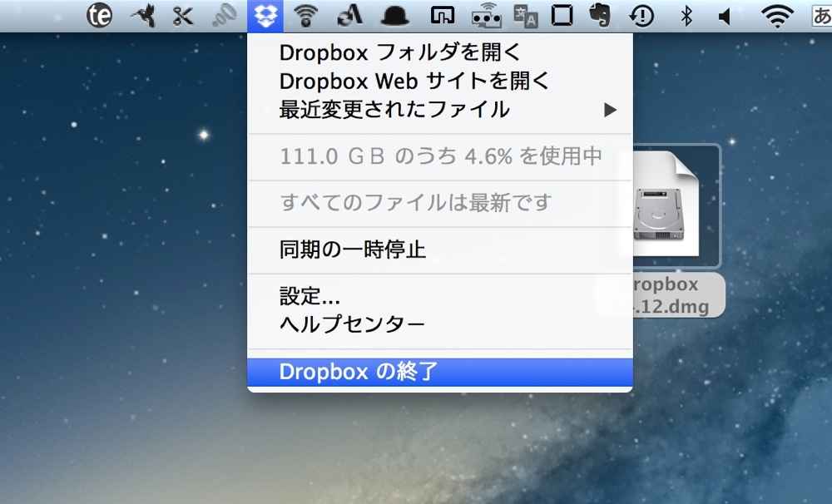Open the '最近変更されたファイル' submenu
This screenshot has height=504, width=832.
click(x=440, y=110)
